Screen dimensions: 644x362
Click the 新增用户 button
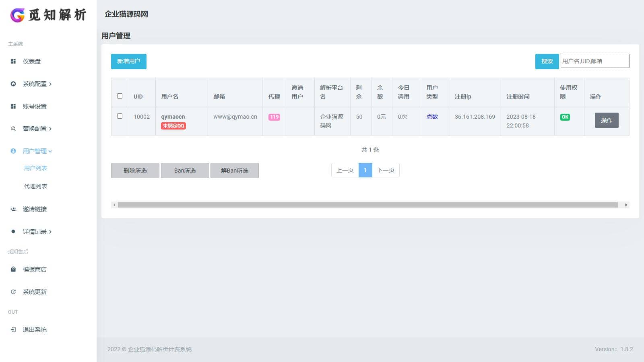129,62
